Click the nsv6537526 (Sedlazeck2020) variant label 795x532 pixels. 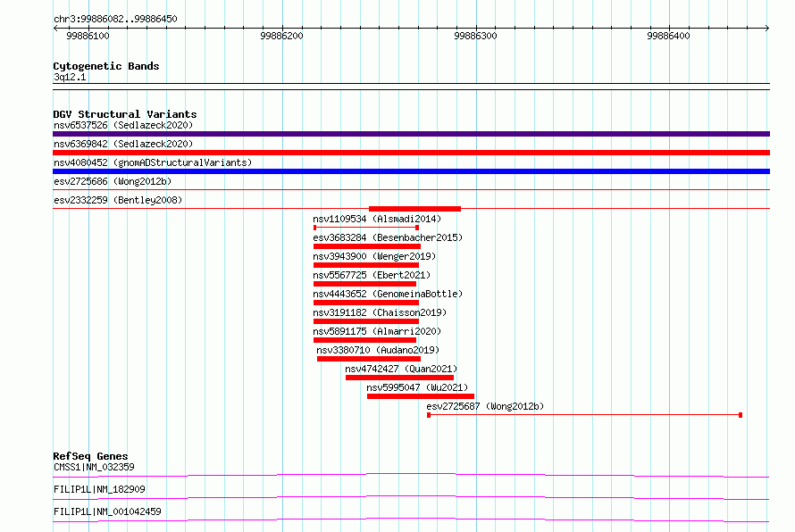point(123,125)
